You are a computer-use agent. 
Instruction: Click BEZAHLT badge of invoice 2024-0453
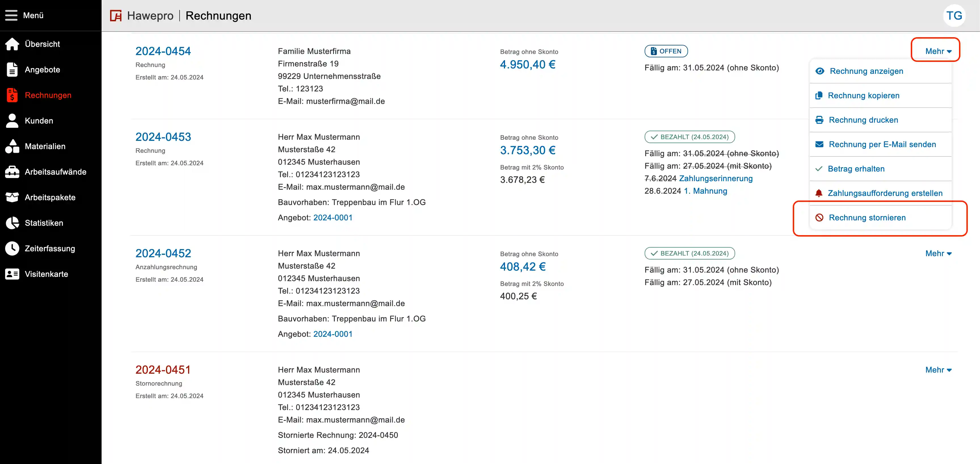pyautogui.click(x=689, y=137)
